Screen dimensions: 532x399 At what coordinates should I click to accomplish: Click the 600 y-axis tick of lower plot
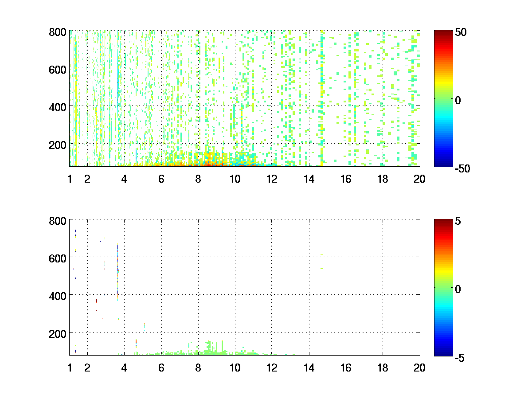click(x=58, y=258)
